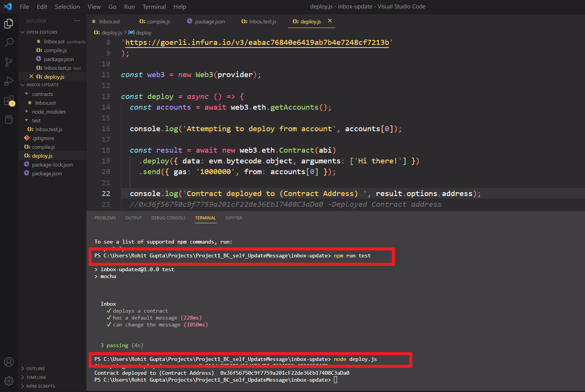The image size is (585, 392).
Task: Open the Help menu
Action: [180, 7]
